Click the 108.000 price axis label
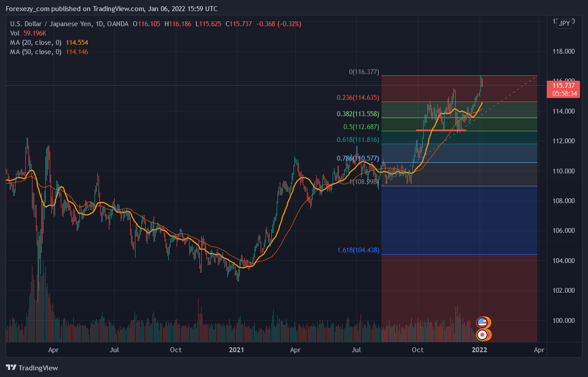Screen dimensions: 588x377 coord(564,201)
